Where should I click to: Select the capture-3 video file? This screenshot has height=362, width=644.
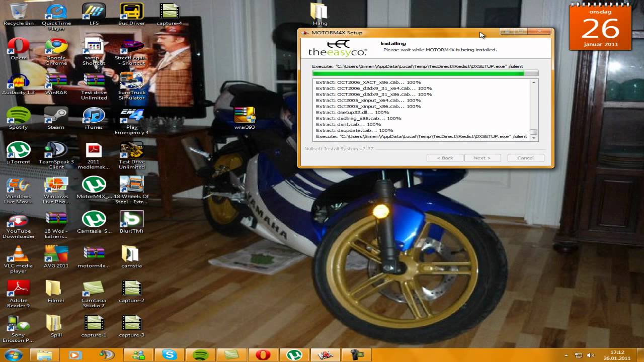pos(131,326)
